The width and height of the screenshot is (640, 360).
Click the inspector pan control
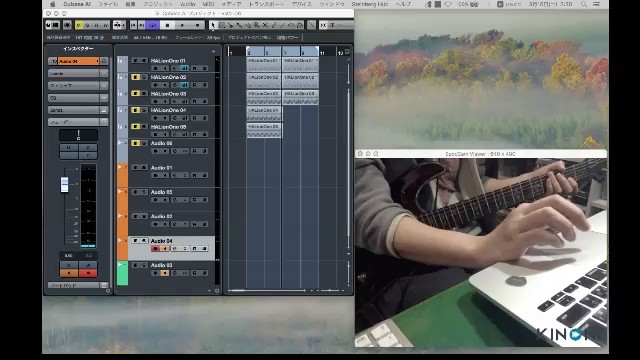[x=78, y=135]
